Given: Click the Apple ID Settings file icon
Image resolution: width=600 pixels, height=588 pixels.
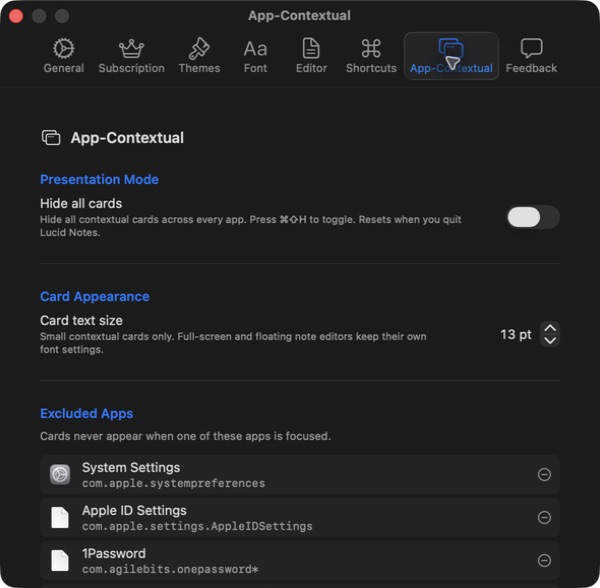Looking at the screenshot, I should tap(60, 518).
